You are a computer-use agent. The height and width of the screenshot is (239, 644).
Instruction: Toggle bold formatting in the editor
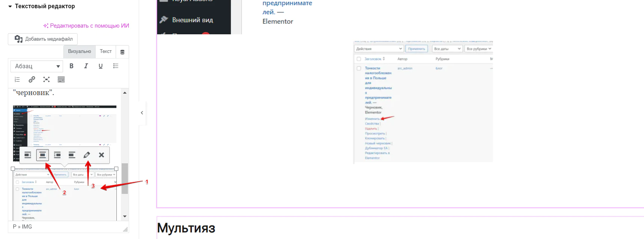[71, 66]
